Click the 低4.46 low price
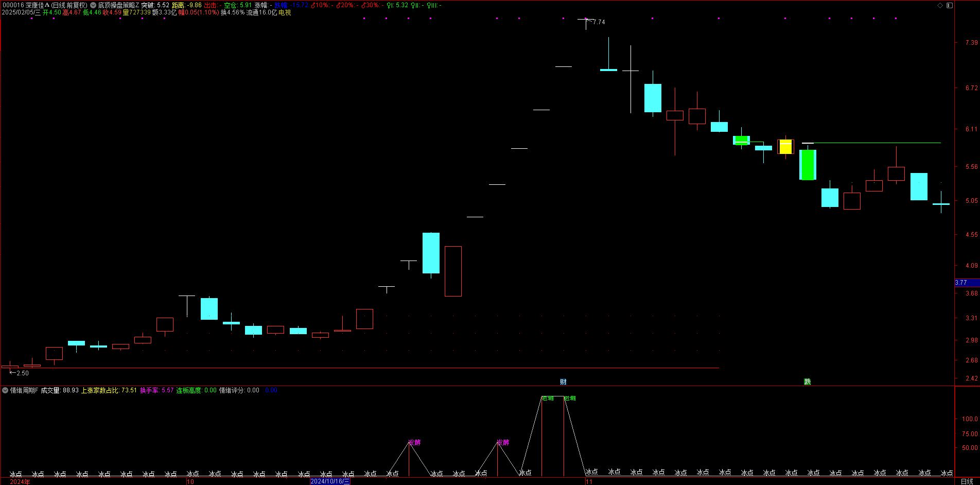This screenshot has width=980, height=485. 92,12
